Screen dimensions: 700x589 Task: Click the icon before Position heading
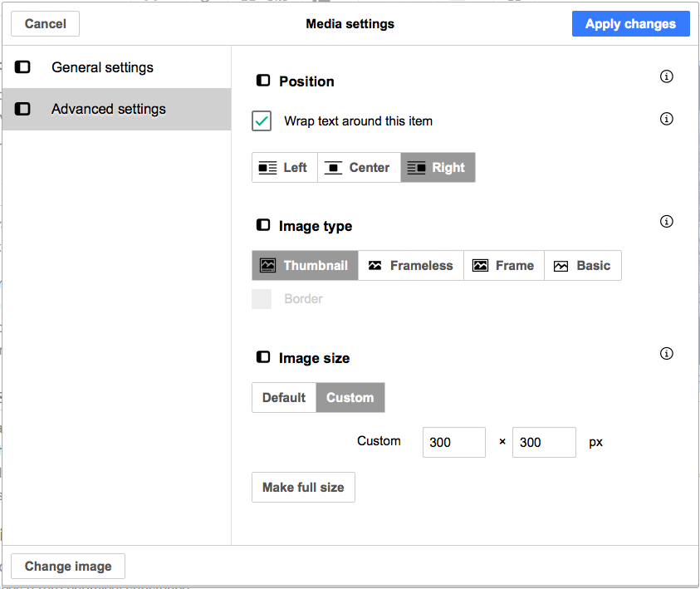(x=263, y=81)
